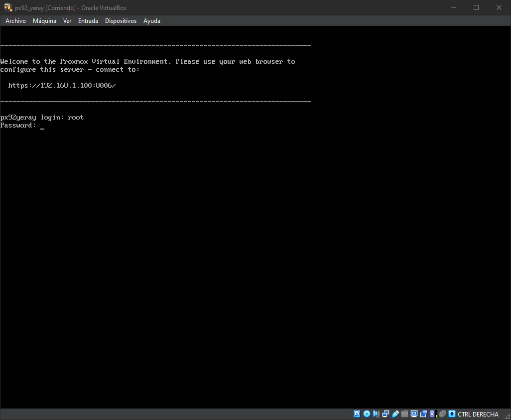Click the keyboard capture arrow indicator
Screen dimensions: 511x420
coord(452,414)
